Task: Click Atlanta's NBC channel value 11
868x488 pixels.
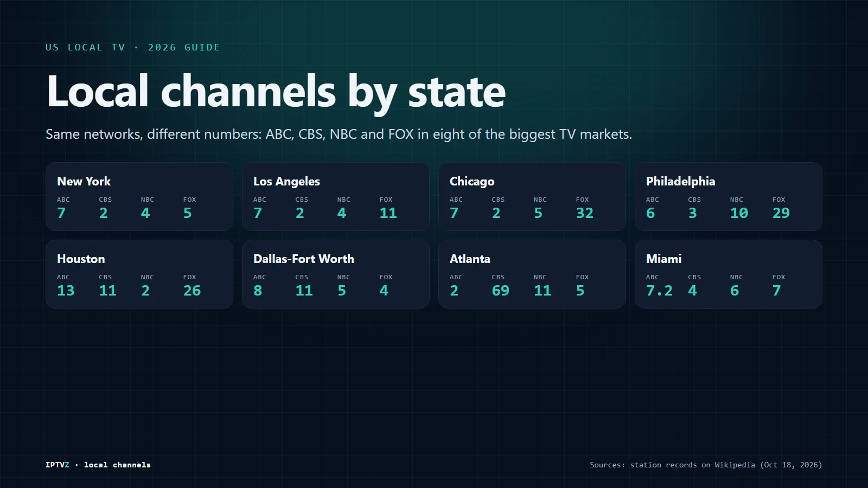Action: 542,291
